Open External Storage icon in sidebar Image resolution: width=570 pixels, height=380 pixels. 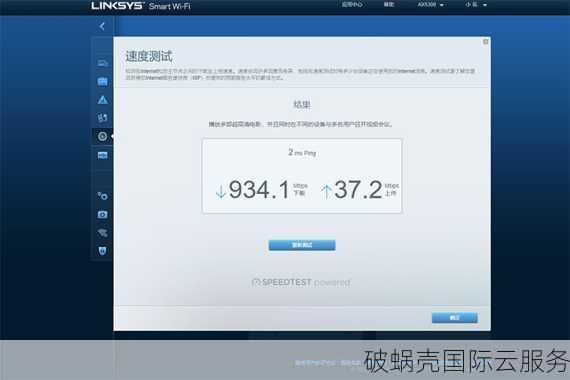coord(103,155)
